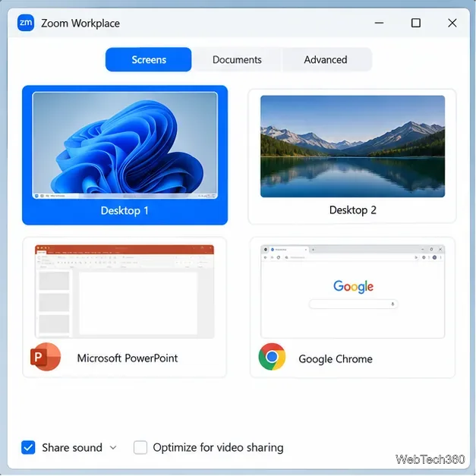Choose the PowerPoint window preview

click(125, 292)
